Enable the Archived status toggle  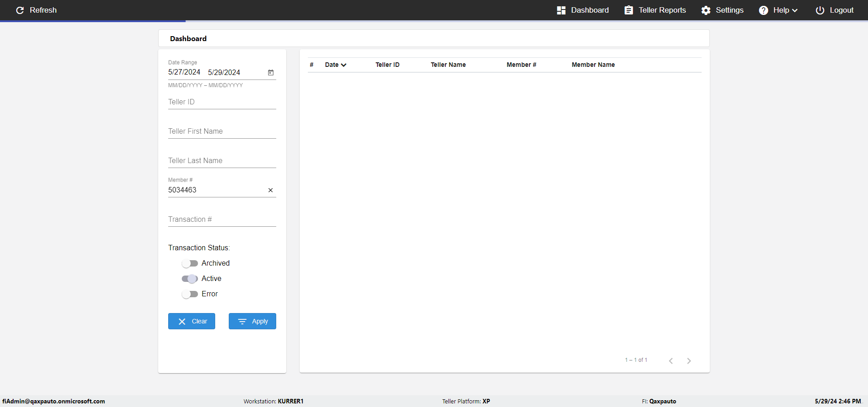pyautogui.click(x=190, y=263)
